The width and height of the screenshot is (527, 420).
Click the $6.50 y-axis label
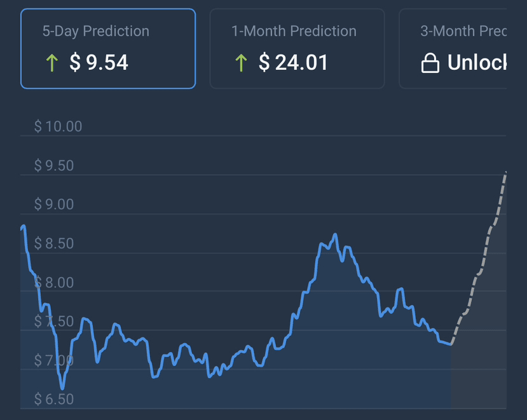(54, 400)
